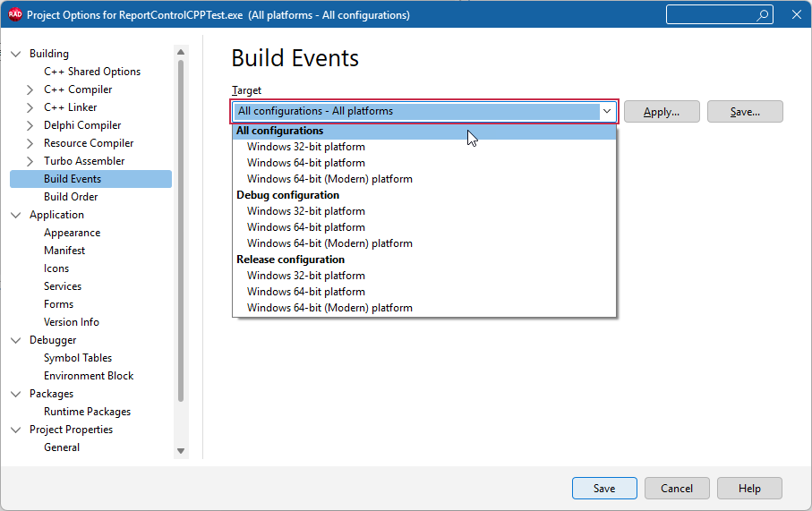This screenshot has width=812, height=511.
Task: Collapse the Application tree node
Action: click(16, 215)
